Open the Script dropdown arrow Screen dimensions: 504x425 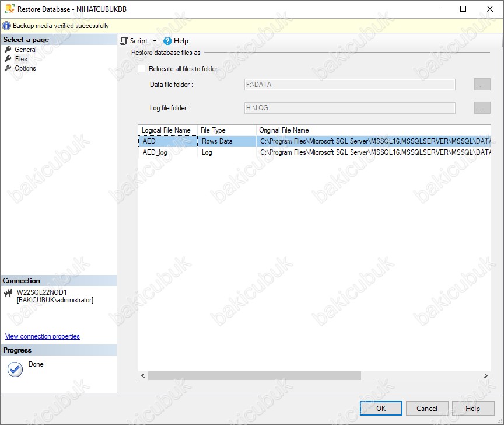click(x=155, y=41)
